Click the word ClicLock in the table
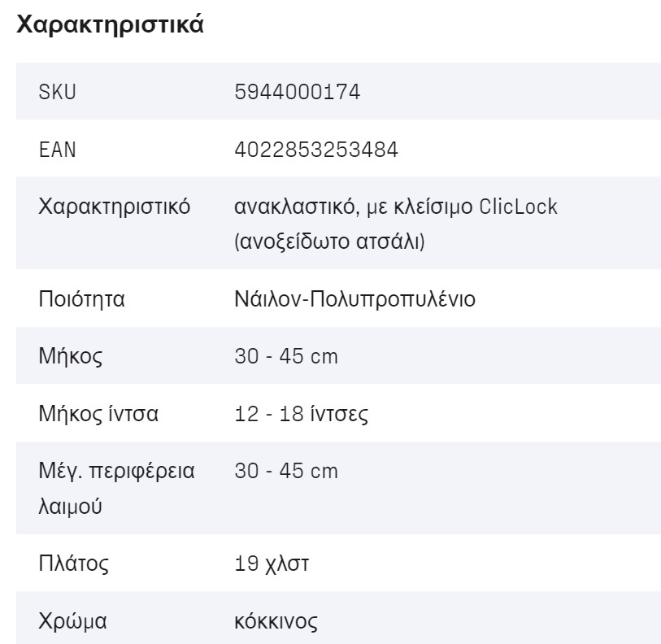Image resolution: width=661 pixels, height=644 pixels. (x=519, y=207)
